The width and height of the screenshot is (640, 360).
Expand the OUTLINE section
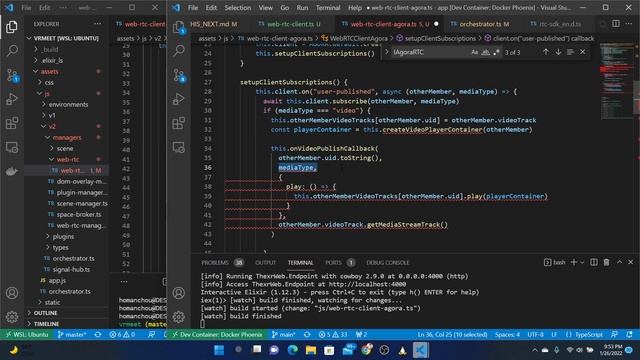(45, 313)
